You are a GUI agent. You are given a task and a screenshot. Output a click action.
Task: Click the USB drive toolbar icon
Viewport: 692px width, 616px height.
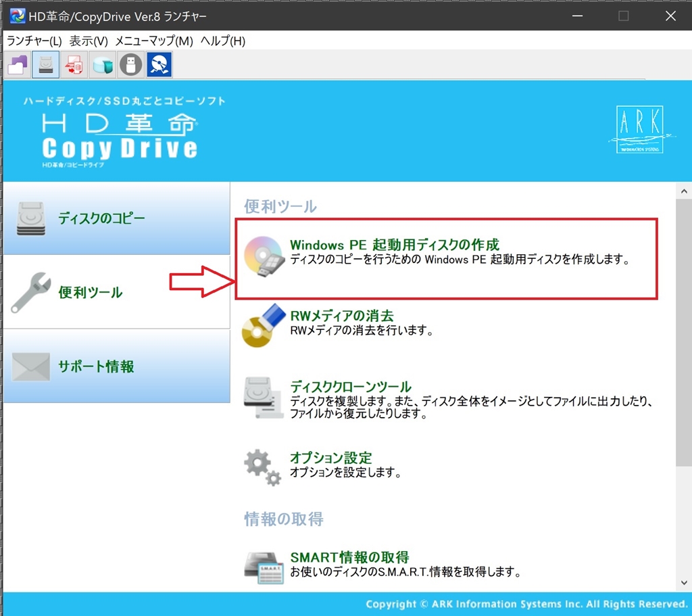130,65
